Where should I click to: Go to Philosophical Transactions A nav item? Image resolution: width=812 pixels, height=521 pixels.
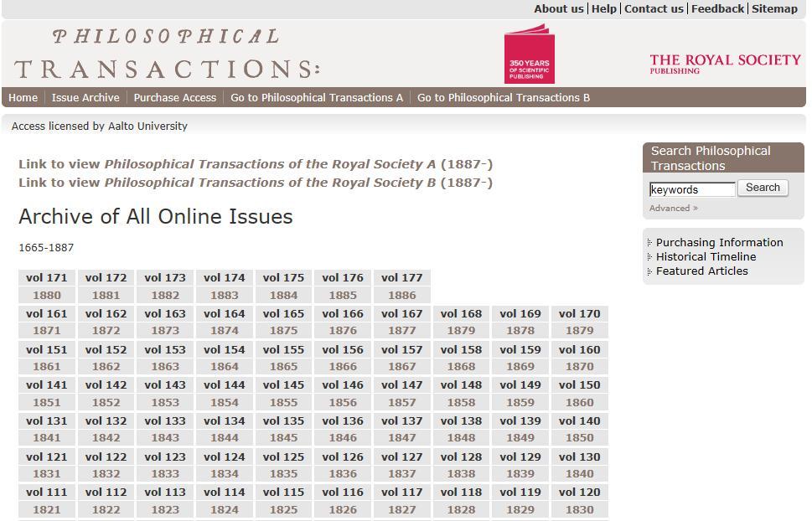click(317, 97)
